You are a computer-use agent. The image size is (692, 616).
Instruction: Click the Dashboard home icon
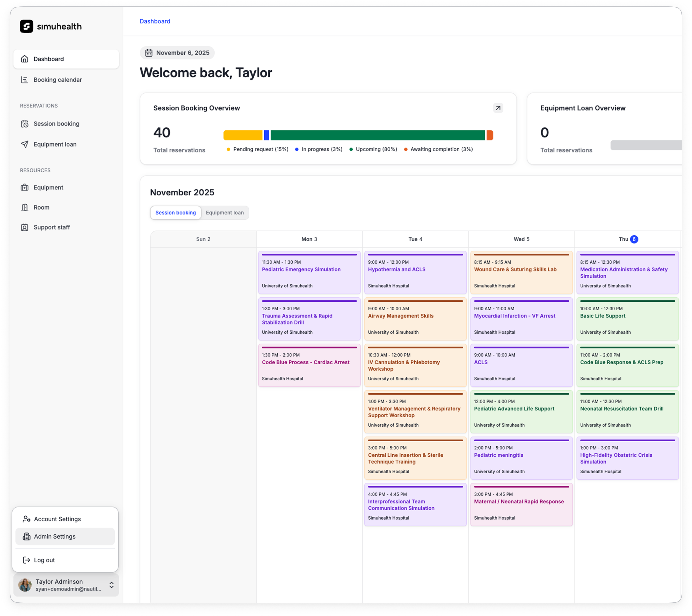[24, 59]
